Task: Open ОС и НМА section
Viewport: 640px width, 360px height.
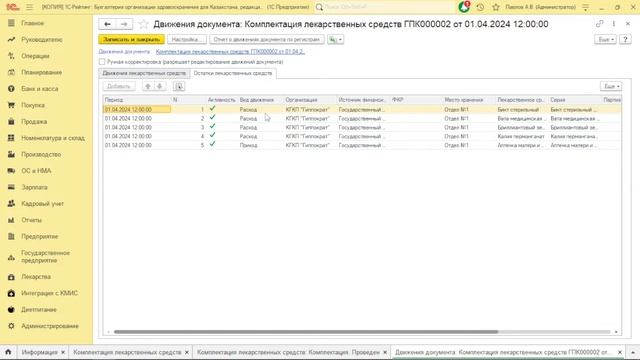Action: 36,171
